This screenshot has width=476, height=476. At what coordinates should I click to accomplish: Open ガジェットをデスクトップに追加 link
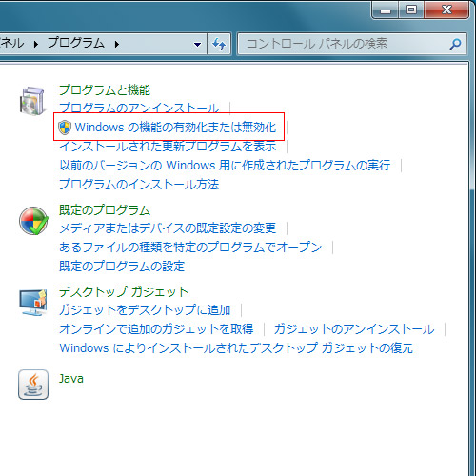[x=145, y=310]
